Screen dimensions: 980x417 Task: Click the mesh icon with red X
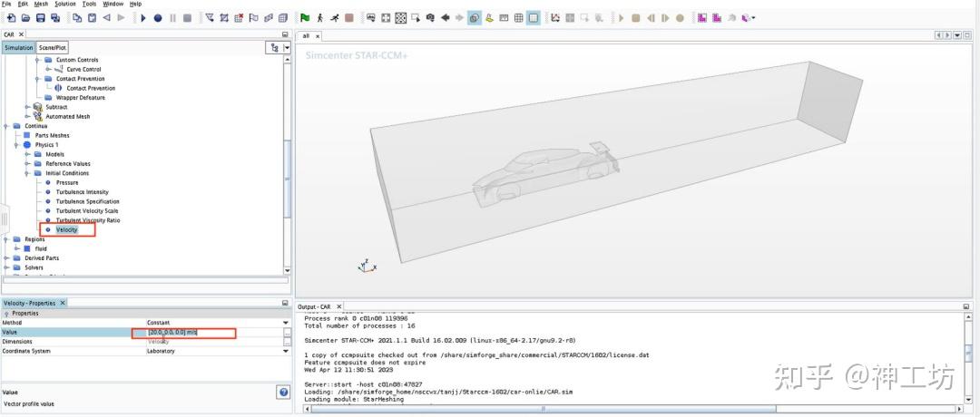click(239, 18)
